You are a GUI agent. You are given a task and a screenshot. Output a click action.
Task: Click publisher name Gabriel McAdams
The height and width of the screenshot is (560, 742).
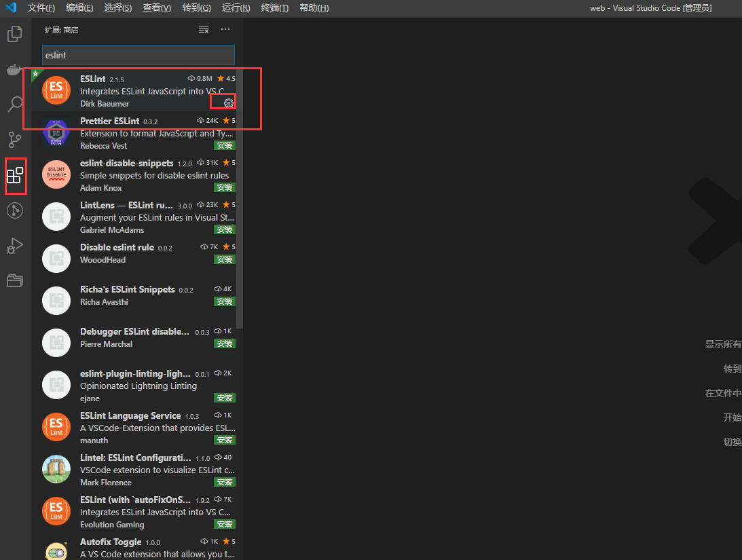[112, 230]
